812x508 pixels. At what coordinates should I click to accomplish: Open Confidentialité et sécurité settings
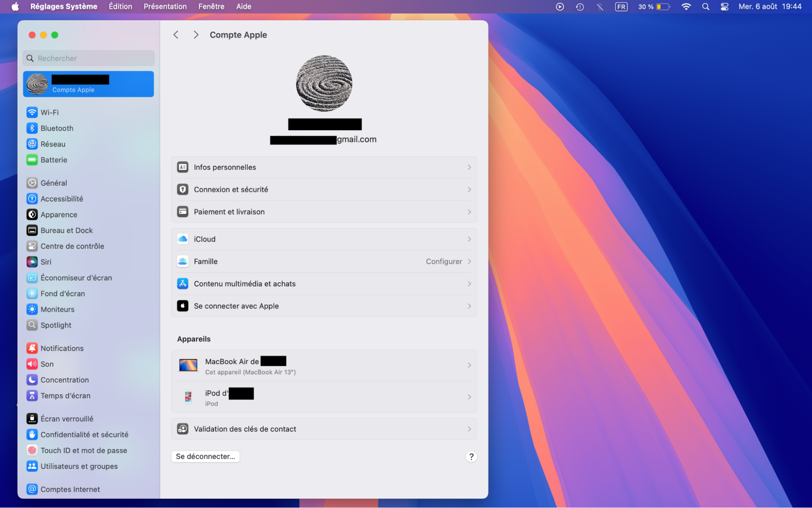[85, 434]
